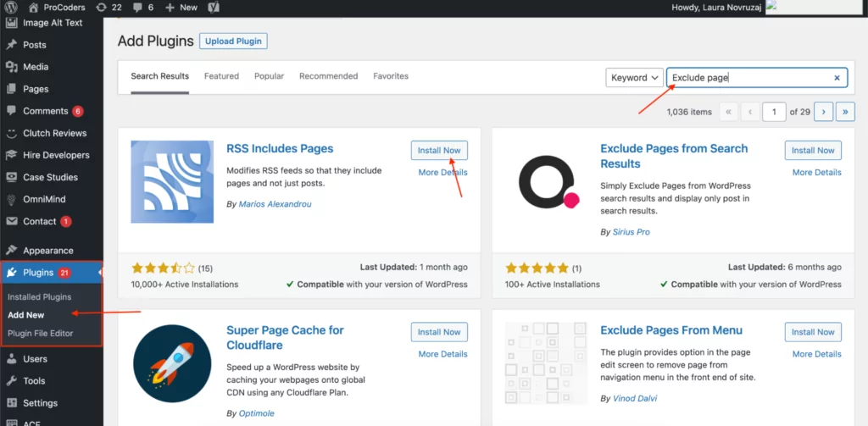Viewport: 868px width, 426px height.
Task: Install Super Page Cache for Cloudflare
Action: point(440,332)
